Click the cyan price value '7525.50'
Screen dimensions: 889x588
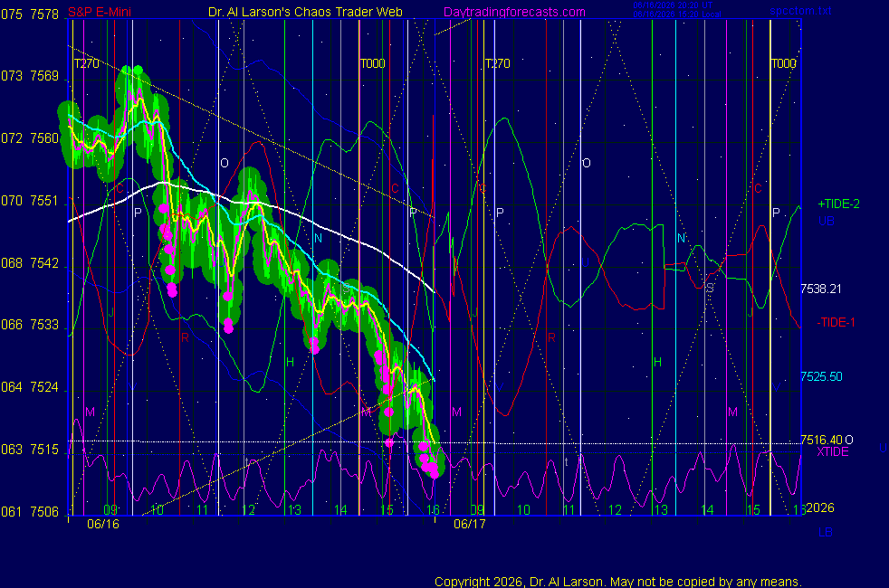pos(821,376)
